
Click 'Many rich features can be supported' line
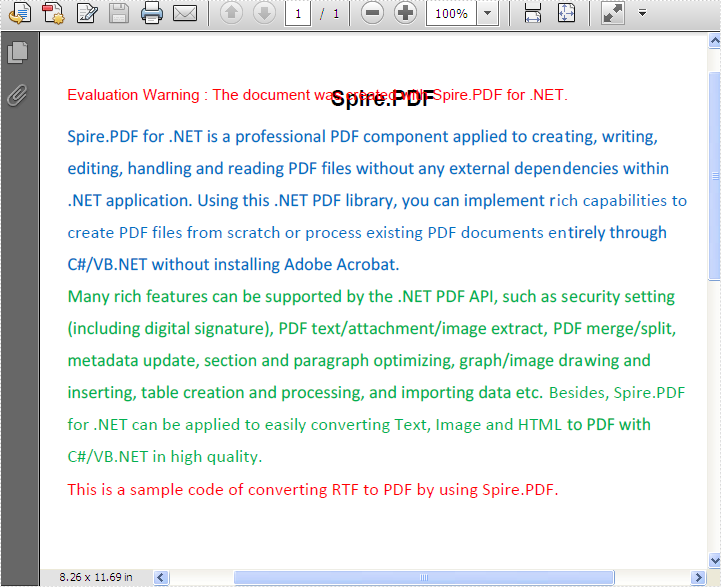371,296
